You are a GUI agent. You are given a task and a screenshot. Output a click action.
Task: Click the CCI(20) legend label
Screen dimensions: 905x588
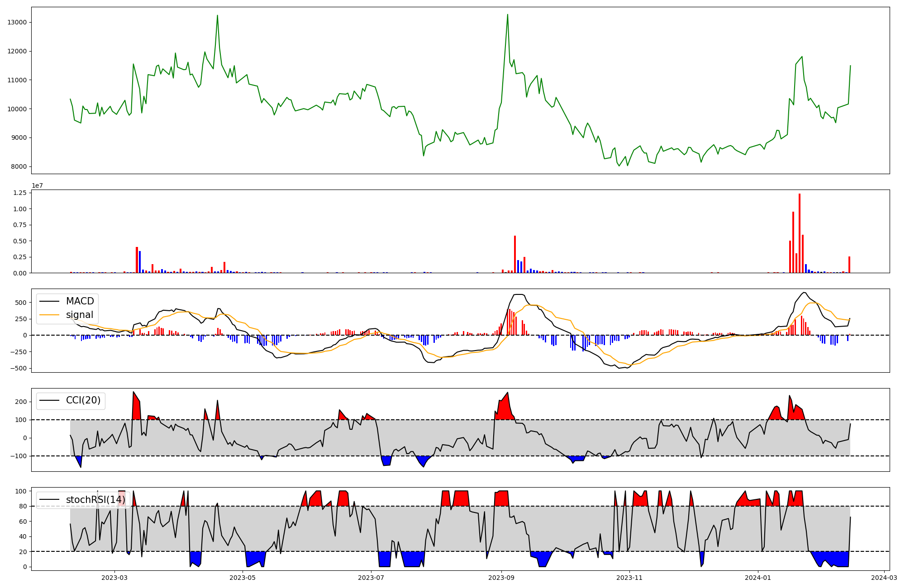(83, 401)
